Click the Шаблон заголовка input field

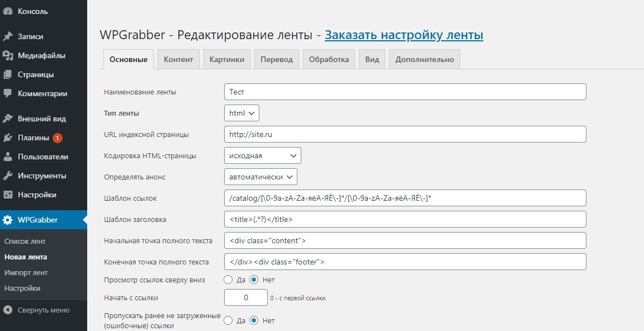point(405,219)
